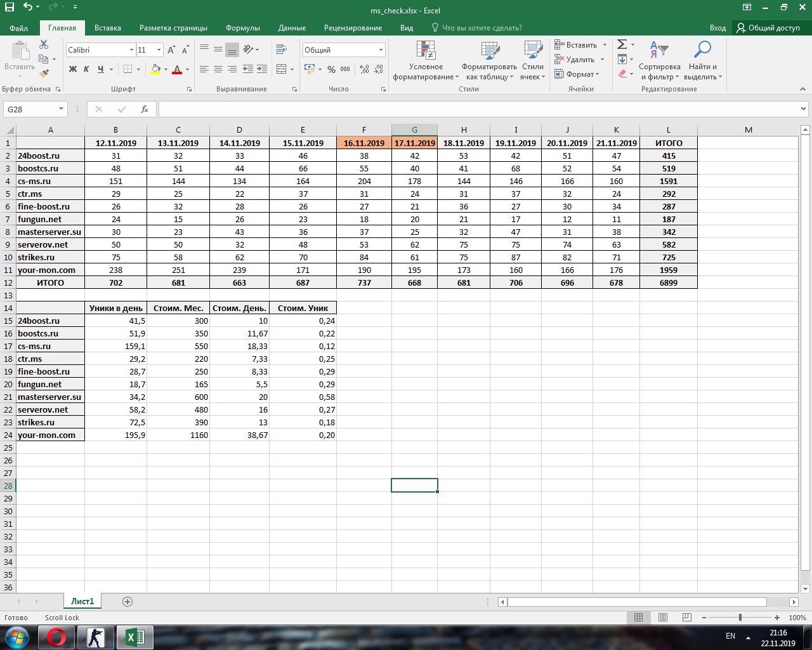Activate the Format Painter brush
Image resolution: width=812 pixels, height=650 pixels.
(x=44, y=74)
